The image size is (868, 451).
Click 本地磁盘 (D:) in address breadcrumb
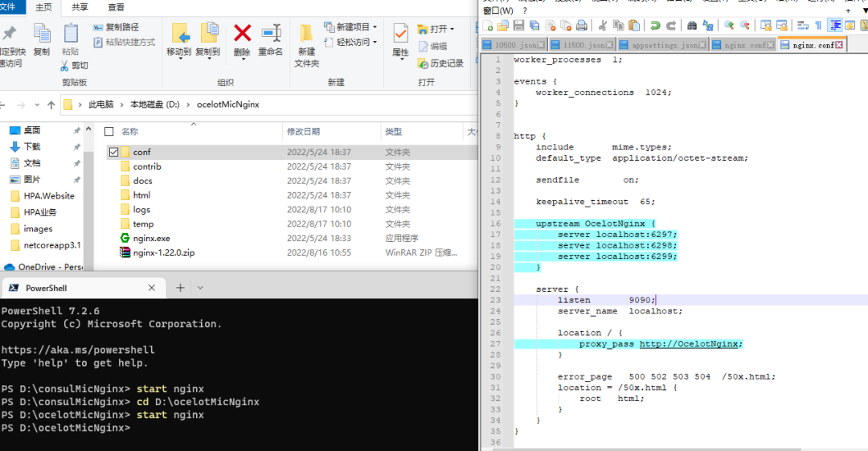(x=155, y=105)
